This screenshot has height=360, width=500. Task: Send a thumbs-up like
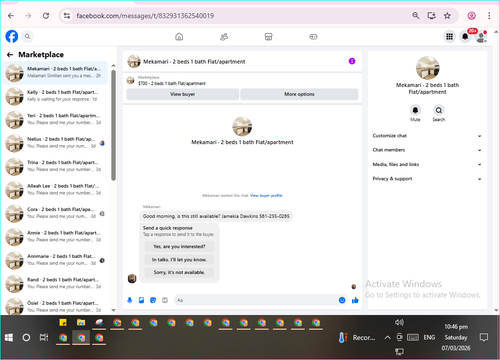pos(355,300)
